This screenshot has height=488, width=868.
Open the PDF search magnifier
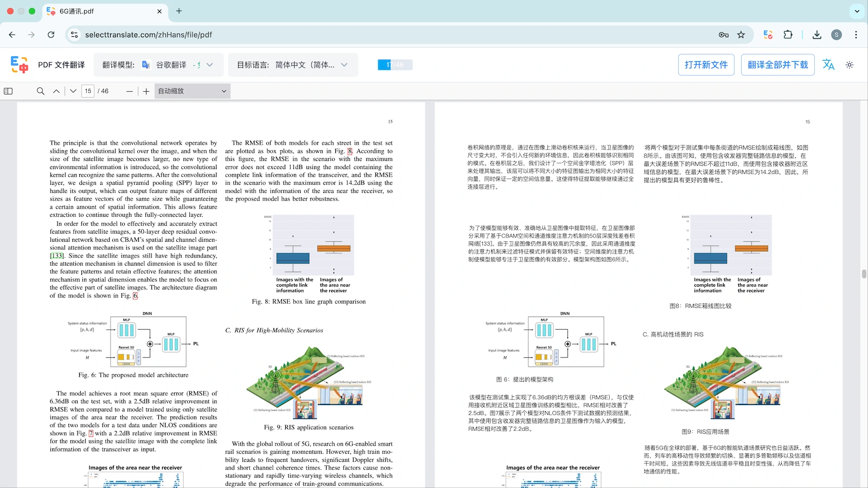(x=40, y=91)
